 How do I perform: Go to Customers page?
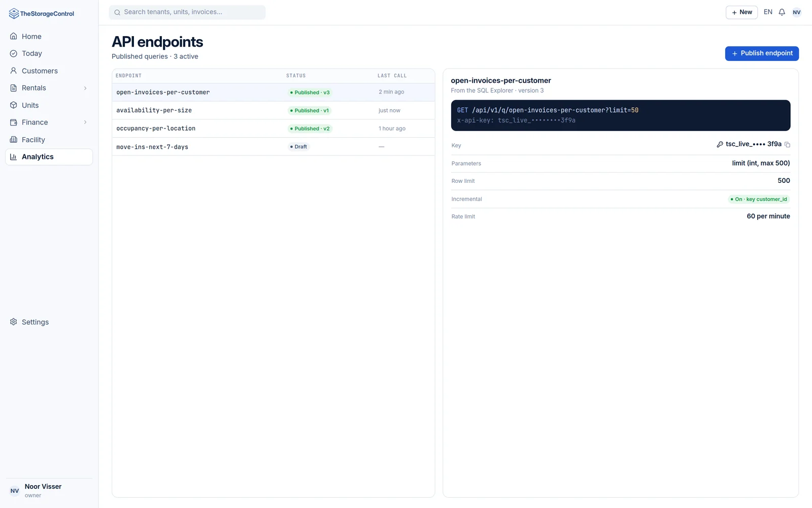coord(49,71)
